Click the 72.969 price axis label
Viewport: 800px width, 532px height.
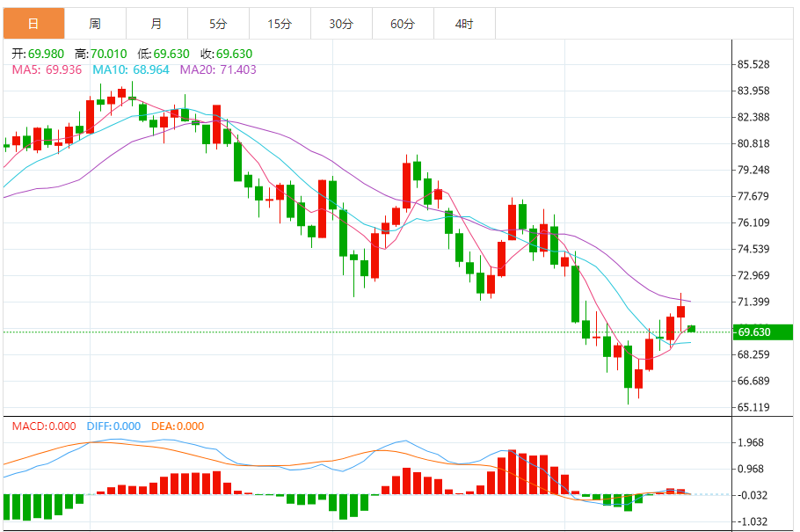tap(753, 275)
